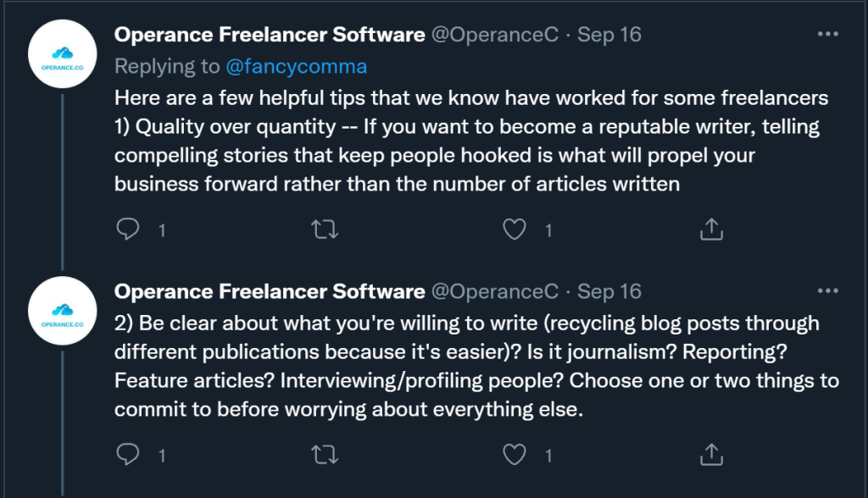Toggle the retweet state on the second tweet

pyautogui.click(x=325, y=455)
